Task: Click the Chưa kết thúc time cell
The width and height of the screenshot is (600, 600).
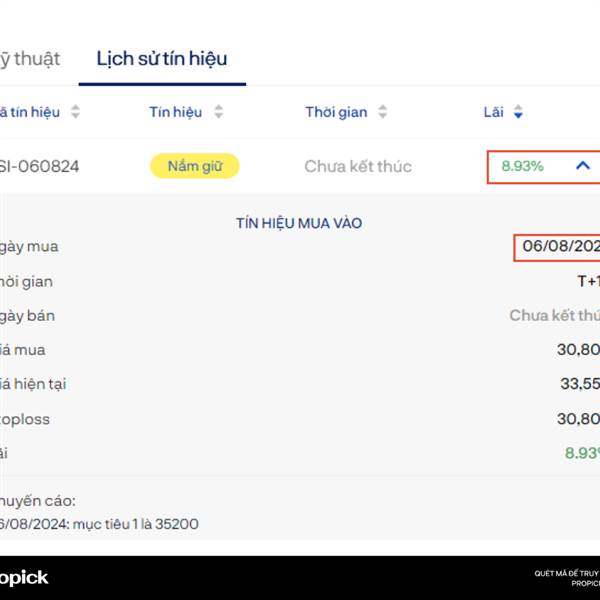Action: 358,166
